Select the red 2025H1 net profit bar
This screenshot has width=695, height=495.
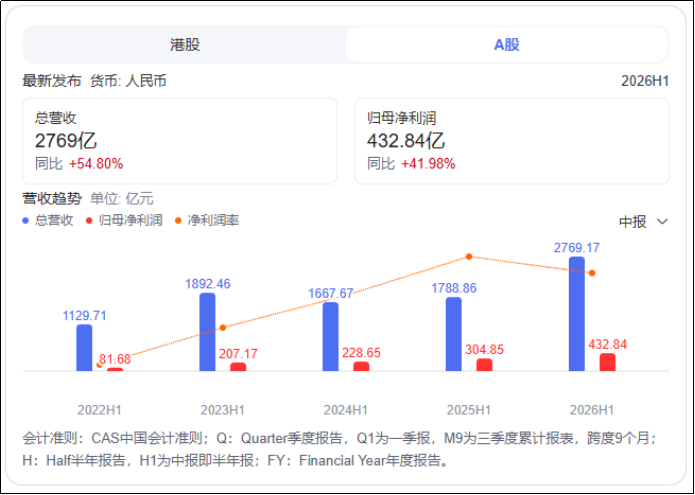484,365
